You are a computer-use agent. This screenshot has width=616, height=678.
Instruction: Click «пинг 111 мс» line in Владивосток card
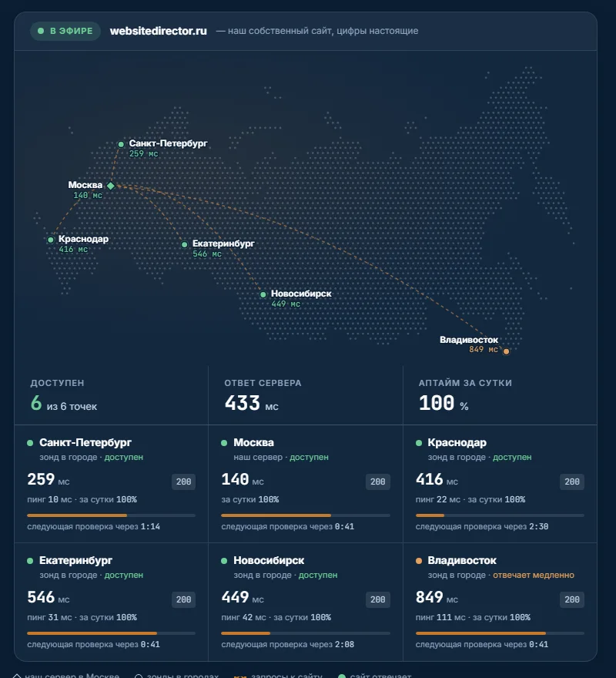pyautogui.click(x=473, y=618)
